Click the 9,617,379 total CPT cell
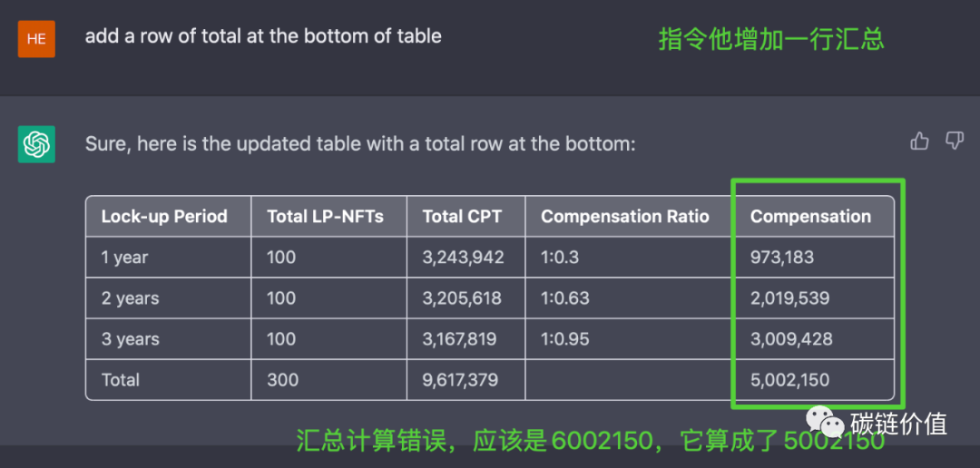980x468 pixels. pyautogui.click(x=461, y=379)
